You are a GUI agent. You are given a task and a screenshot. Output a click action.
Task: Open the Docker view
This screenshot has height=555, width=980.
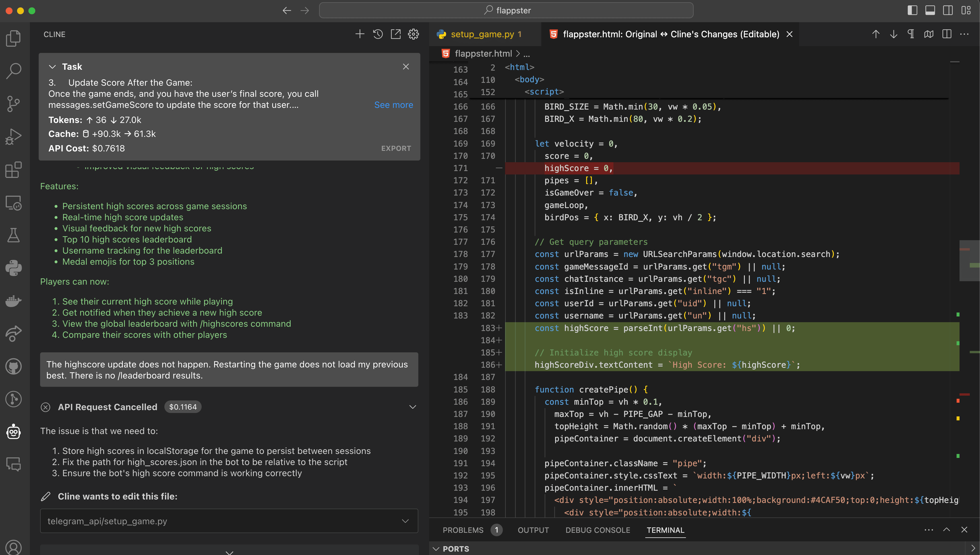pyautogui.click(x=14, y=301)
